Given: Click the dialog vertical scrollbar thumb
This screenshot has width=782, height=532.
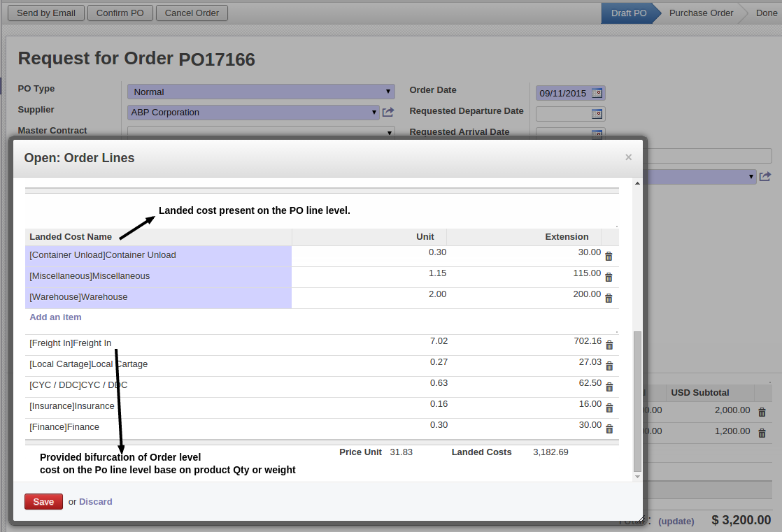Looking at the screenshot, I should coord(637,401).
